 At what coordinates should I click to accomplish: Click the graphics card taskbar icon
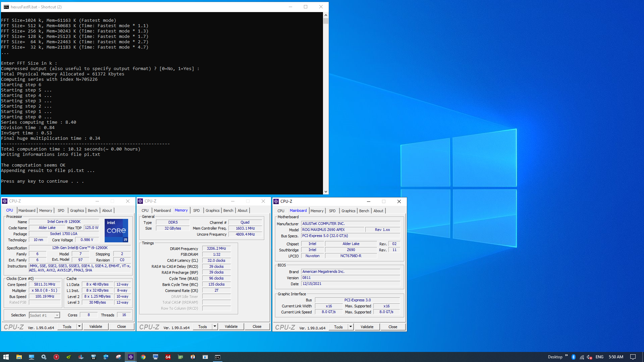point(180,357)
